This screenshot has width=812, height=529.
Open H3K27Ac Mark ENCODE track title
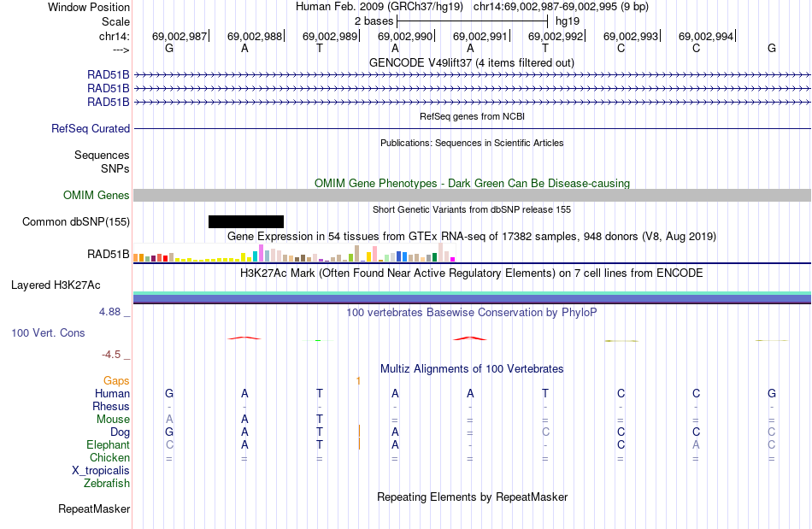point(471,273)
